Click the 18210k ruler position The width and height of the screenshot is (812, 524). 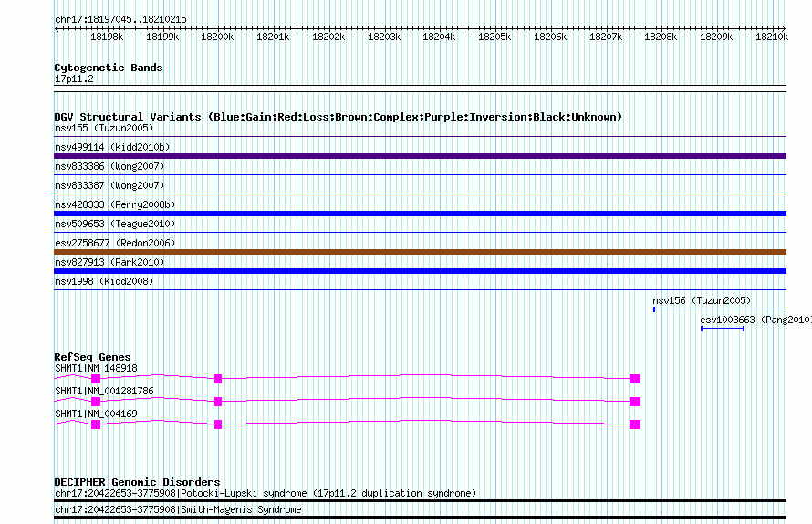point(772,37)
